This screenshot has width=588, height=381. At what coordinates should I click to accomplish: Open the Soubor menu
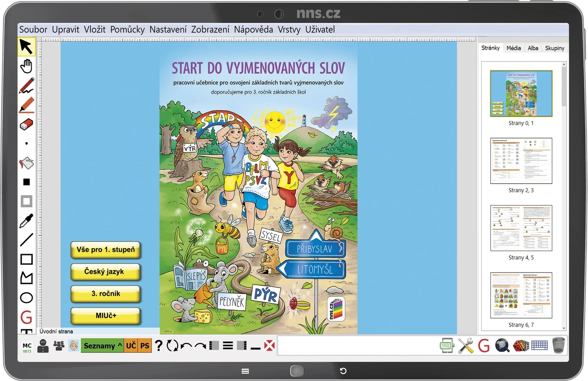[33, 29]
